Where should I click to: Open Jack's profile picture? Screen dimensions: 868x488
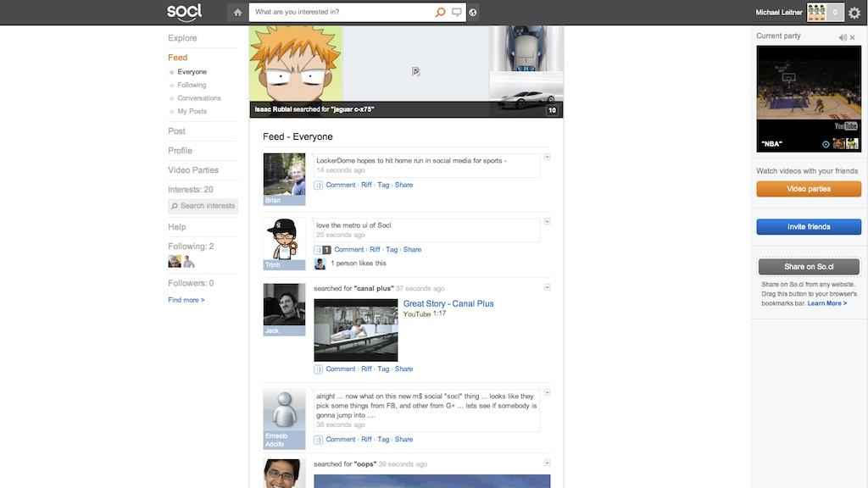[284, 305]
